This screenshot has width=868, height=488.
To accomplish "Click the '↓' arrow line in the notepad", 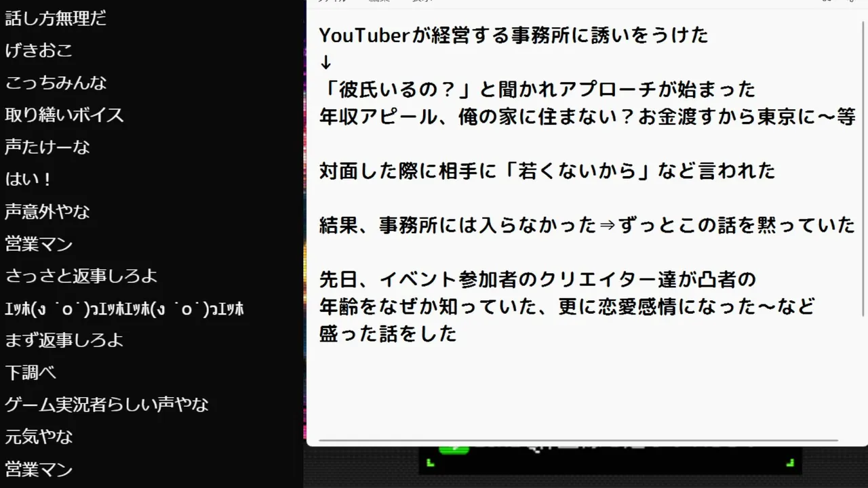I will [325, 62].
